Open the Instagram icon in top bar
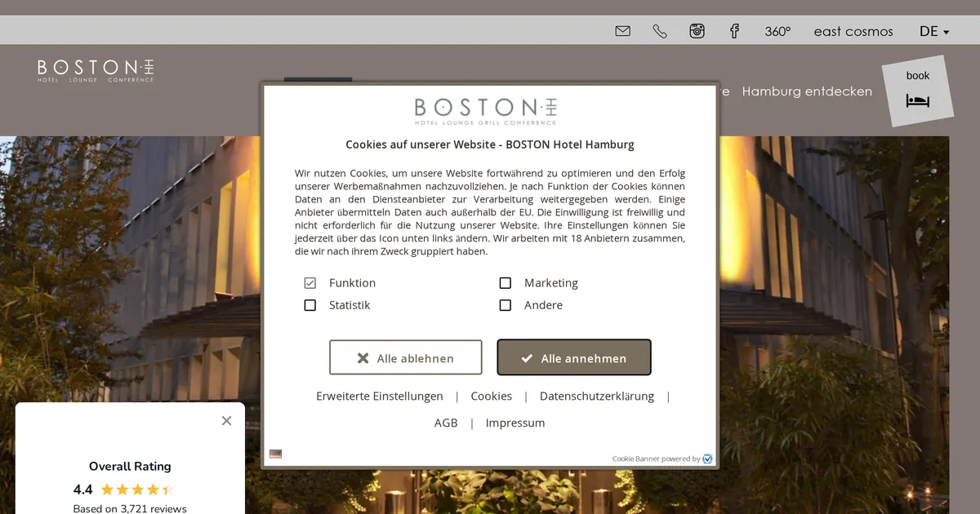 tap(697, 31)
